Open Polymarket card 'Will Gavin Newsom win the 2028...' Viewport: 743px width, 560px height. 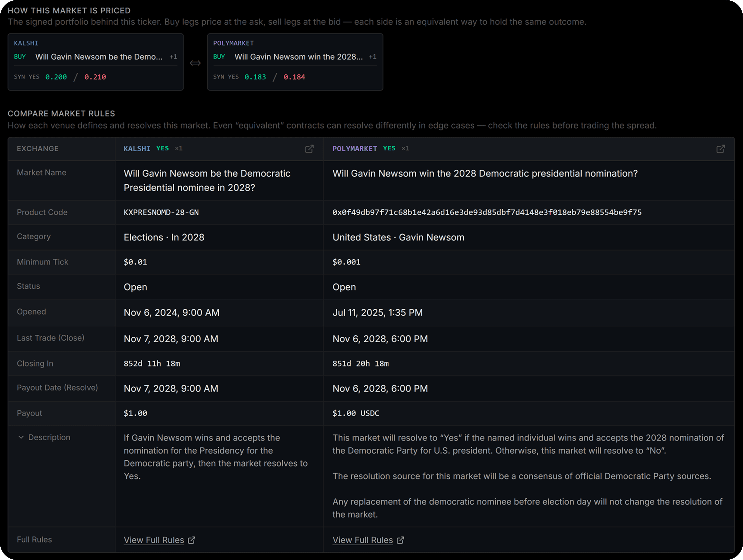pyautogui.click(x=299, y=57)
